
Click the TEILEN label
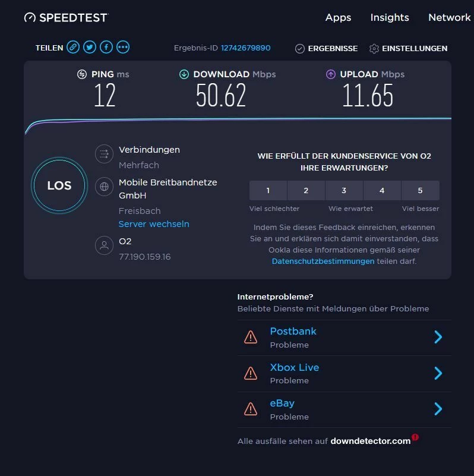tap(49, 48)
